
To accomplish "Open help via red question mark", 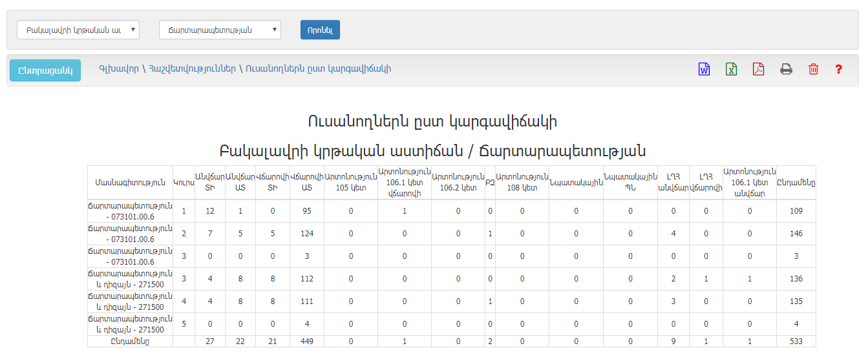I will [838, 69].
